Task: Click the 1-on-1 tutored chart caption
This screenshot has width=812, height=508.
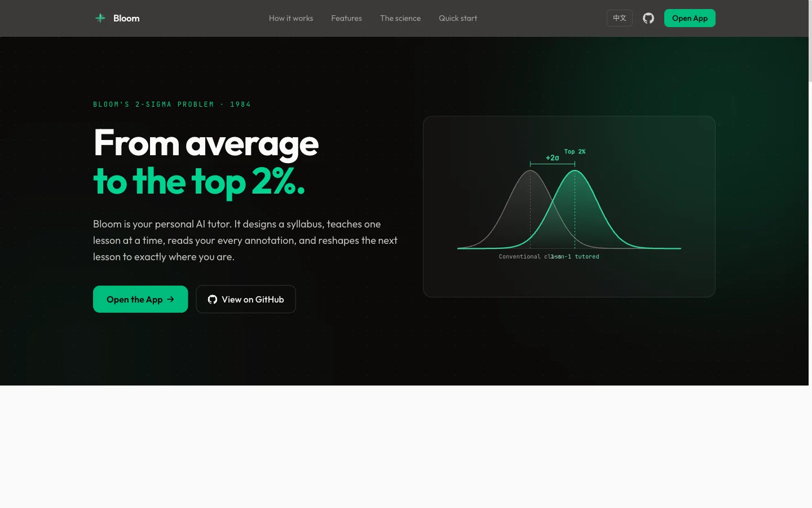Action: pos(575,256)
